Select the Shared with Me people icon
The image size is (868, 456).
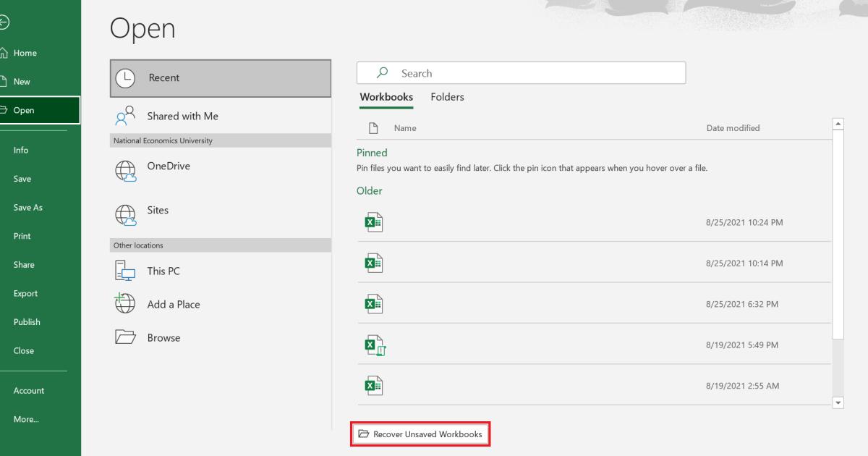tap(125, 117)
